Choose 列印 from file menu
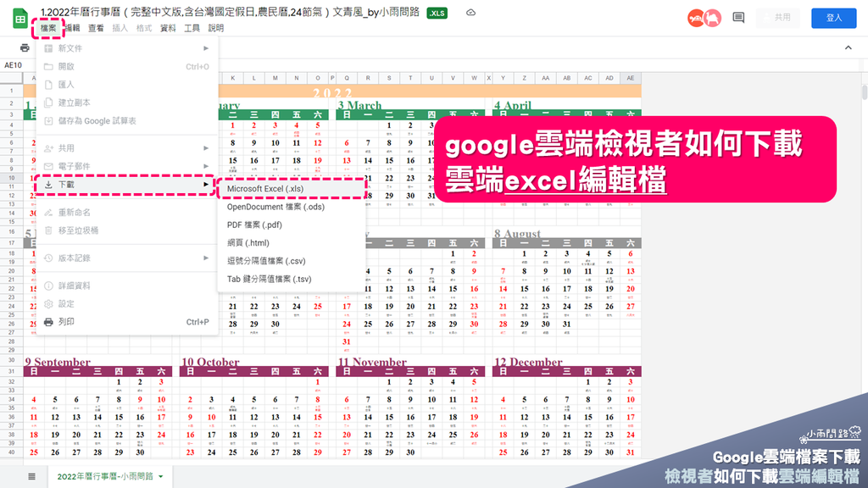 pos(127,322)
